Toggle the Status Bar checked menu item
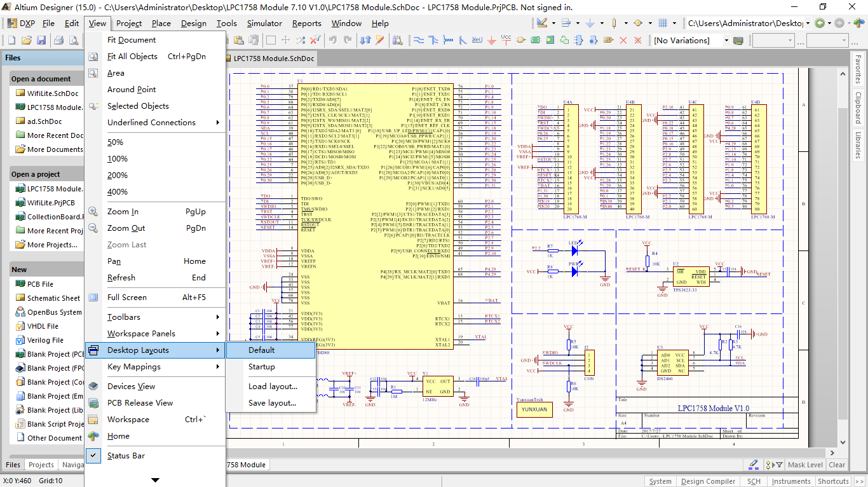Viewport: 868px width, 487px height. (x=155, y=455)
